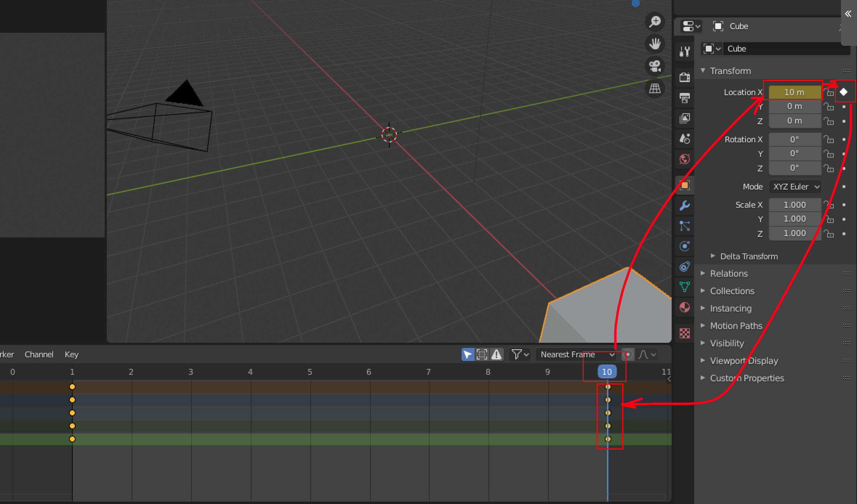857x504 pixels.
Task: Animate Location Z with its dot
Action: [844, 121]
